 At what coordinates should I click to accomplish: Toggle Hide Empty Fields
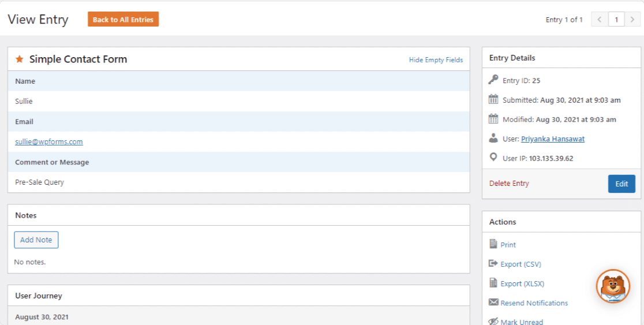436,60
